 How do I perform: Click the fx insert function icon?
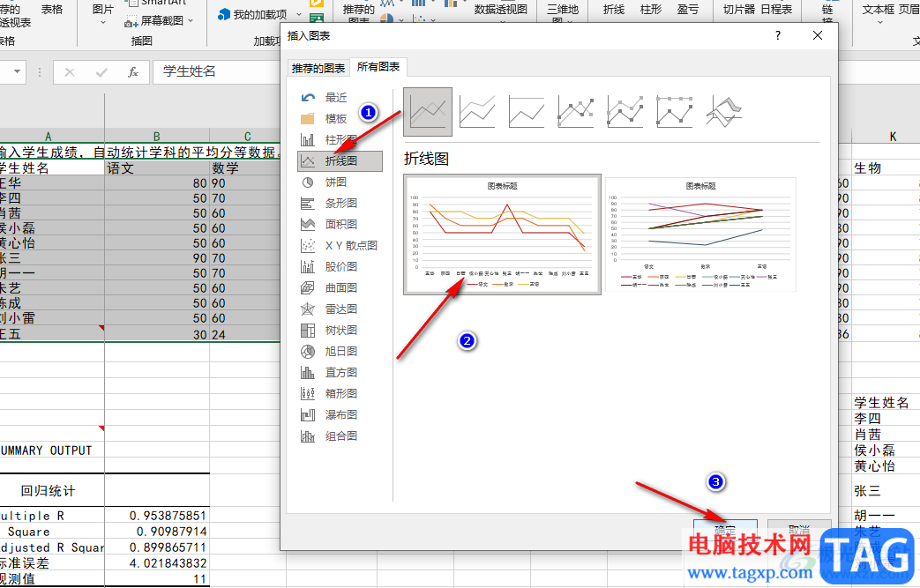[133, 72]
